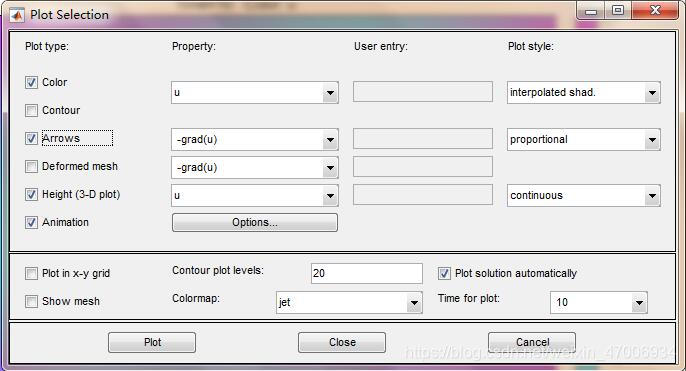The image size is (686, 371).
Task: Open the Arrows property -grad(u) dropdown
Action: pyautogui.click(x=255, y=140)
